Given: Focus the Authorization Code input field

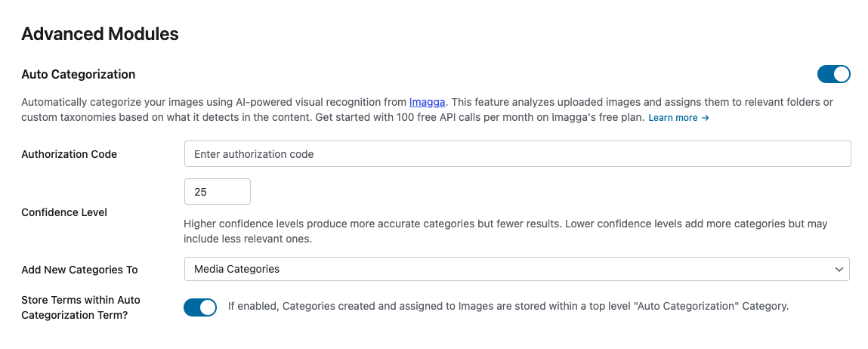Looking at the screenshot, I should 517,154.
